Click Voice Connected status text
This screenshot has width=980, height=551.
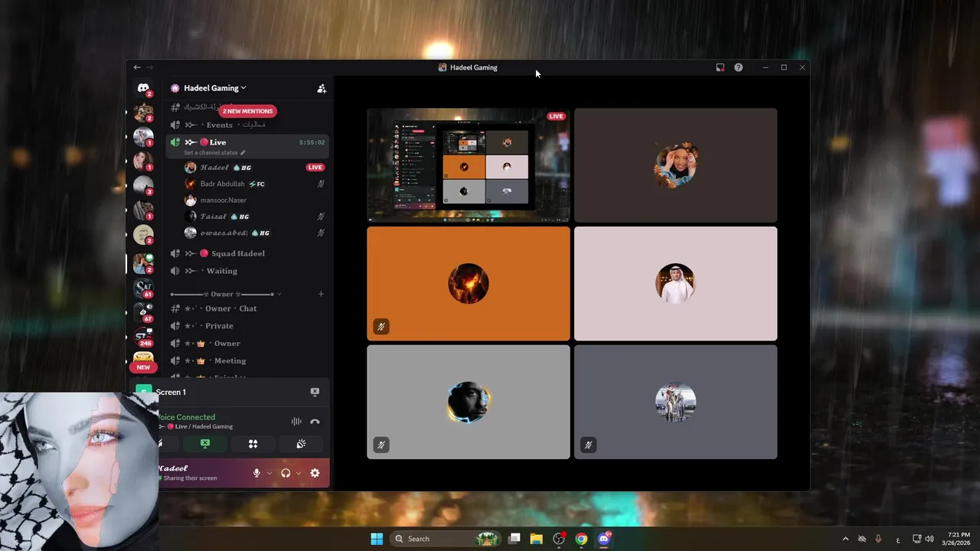[187, 417]
